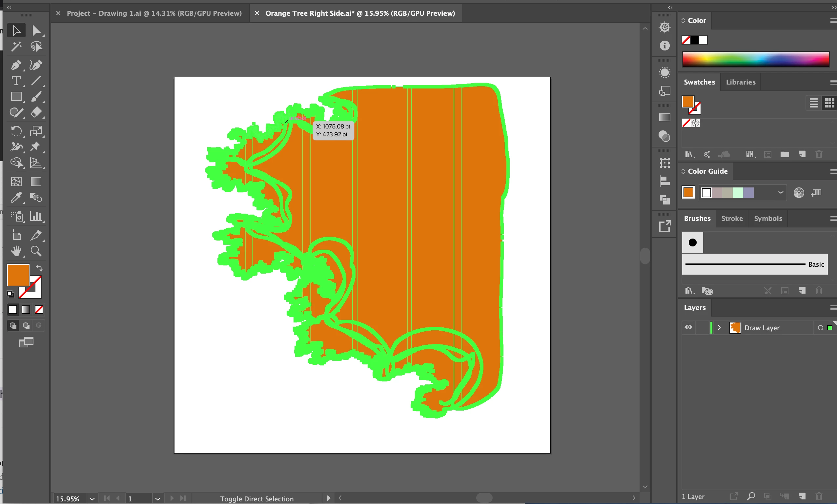Open the Stroke panel tab
Viewport: 837px width, 504px height.
pos(732,219)
